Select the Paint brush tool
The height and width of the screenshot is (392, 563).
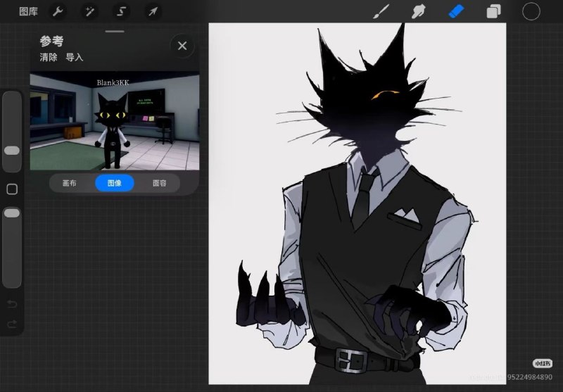pos(381,11)
